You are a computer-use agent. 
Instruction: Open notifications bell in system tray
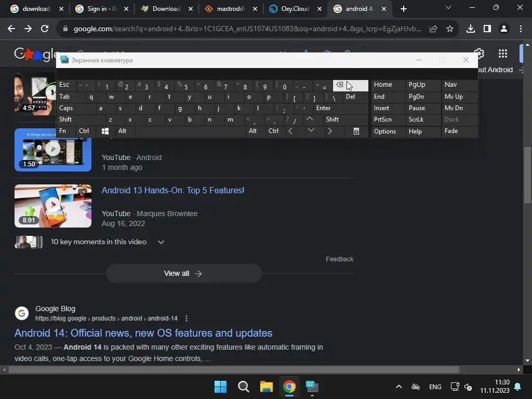click(518, 387)
